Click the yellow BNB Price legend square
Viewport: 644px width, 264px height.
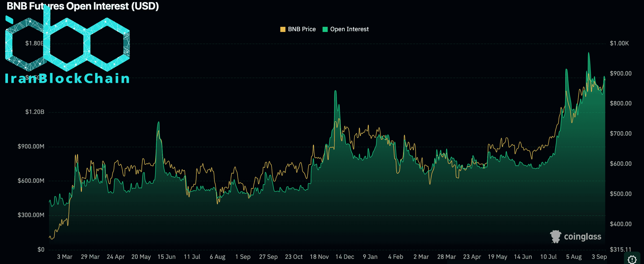(x=283, y=29)
